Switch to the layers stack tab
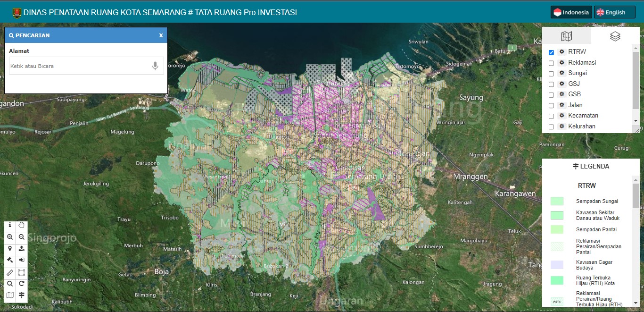Screen dimensions: 644x312 click(615, 36)
